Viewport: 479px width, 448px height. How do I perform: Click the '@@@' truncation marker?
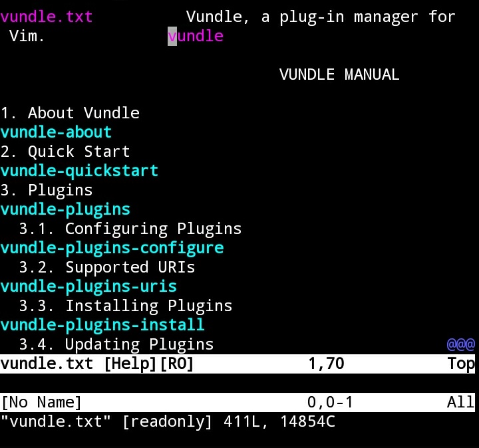click(x=460, y=344)
